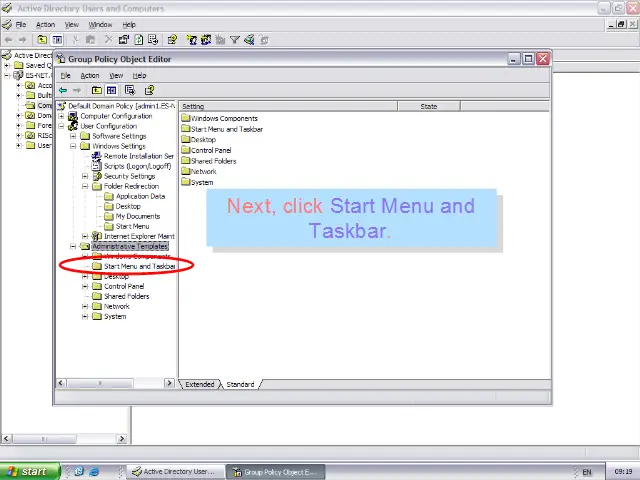Open Action menu in Group Policy Object Editor

pos(90,76)
